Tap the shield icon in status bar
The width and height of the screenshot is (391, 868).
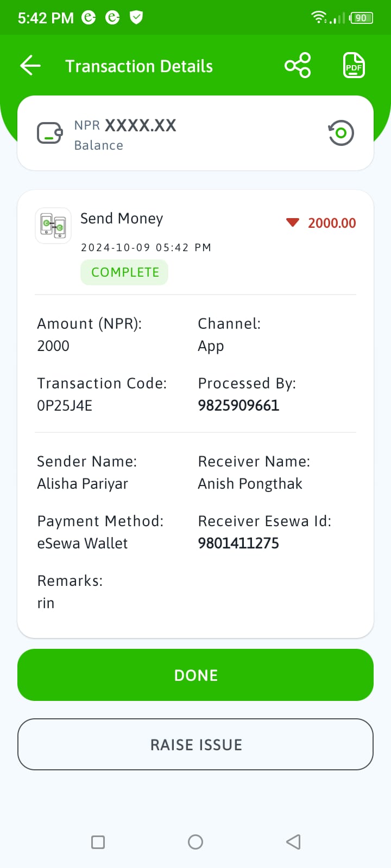click(x=136, y=18)
